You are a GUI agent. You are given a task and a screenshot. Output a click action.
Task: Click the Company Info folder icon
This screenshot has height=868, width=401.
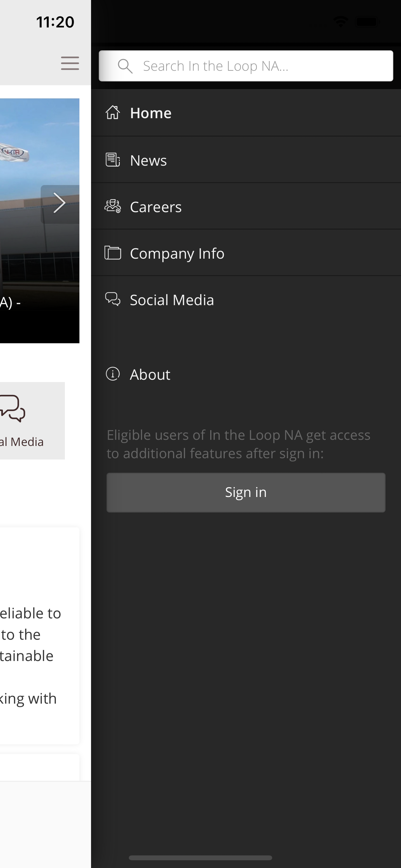tap(113, 253)
